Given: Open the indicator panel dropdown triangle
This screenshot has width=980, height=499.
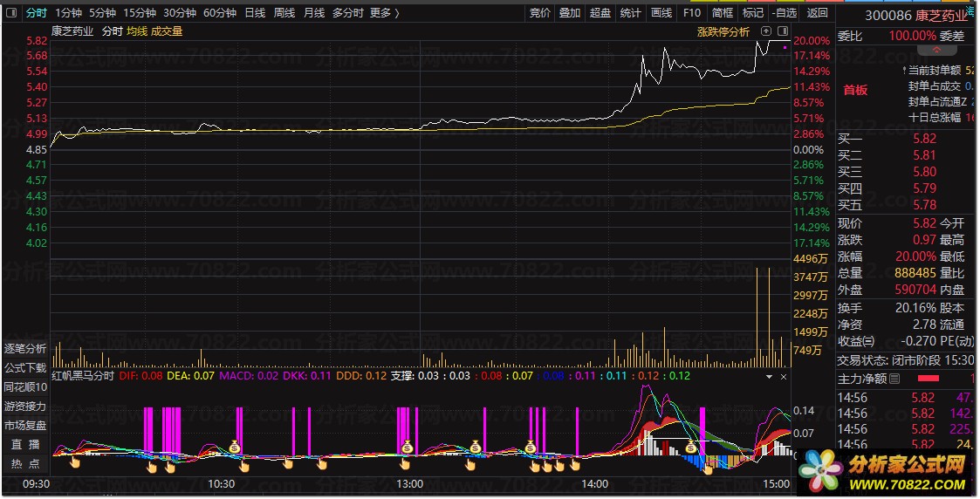Looking at the screenshot, I should pyautogui.click(x=769, y=376).
